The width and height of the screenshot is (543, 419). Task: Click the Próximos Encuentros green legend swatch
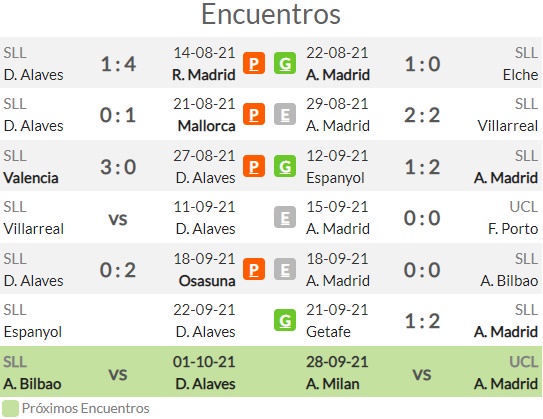pyautogui.click(x=10, y=409)
